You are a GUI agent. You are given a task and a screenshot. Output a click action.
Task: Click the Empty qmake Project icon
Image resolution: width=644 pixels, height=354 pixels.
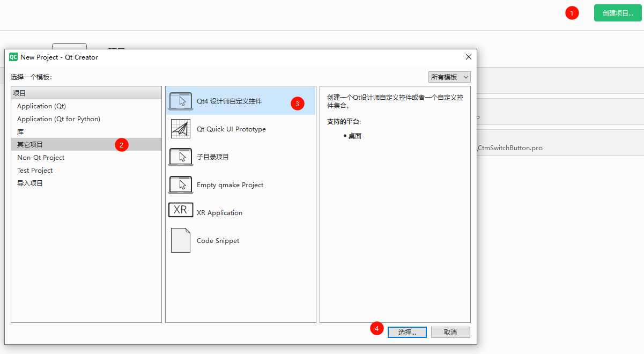click(x=181, y=185)
